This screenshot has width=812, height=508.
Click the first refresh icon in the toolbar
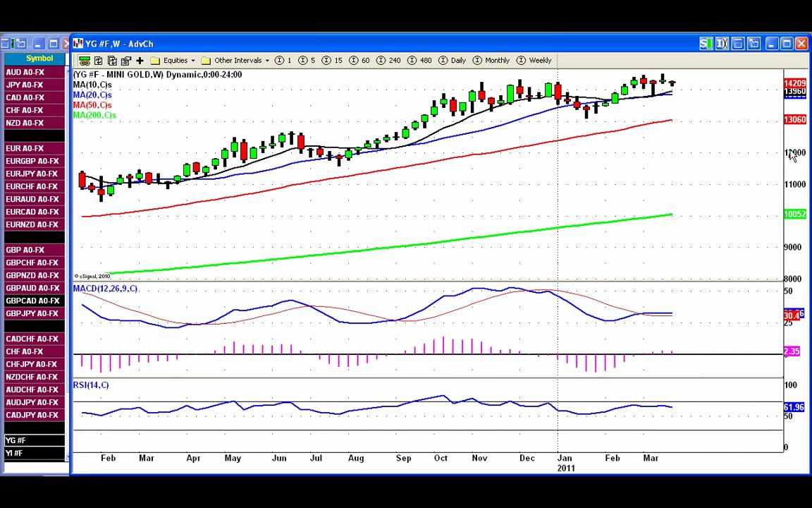99,61
